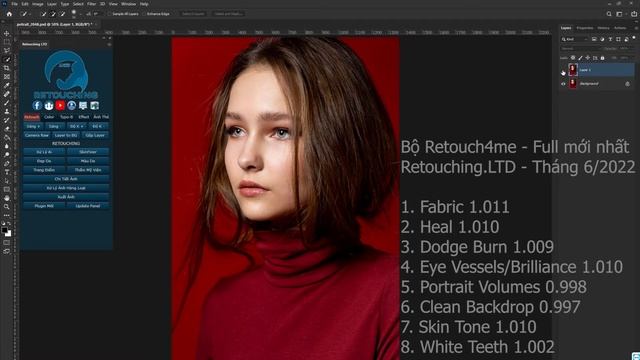This screenshot has width=640, height=360.
Task: Select the Move tool
Action: point(7,33)
